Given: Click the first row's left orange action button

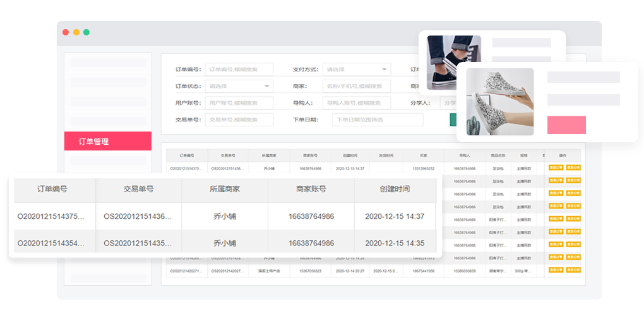Looking at the screenshot, I should click(x=556, y=168).
